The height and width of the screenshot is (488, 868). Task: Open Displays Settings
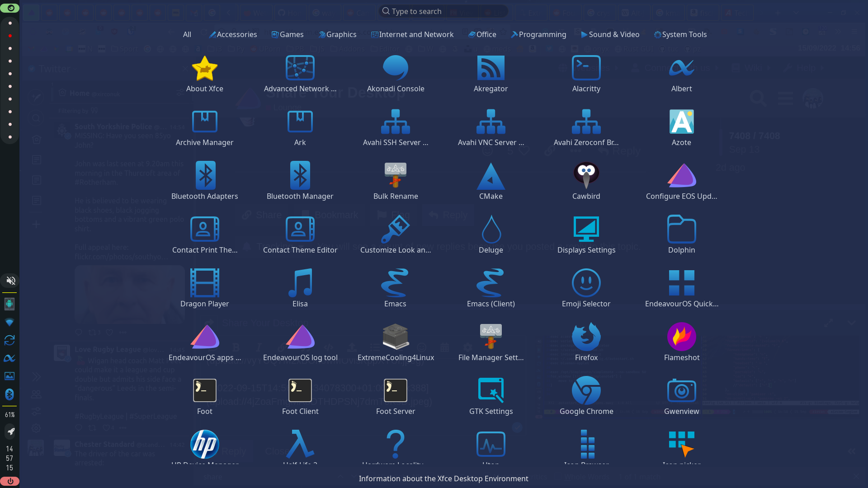point(586,236)
